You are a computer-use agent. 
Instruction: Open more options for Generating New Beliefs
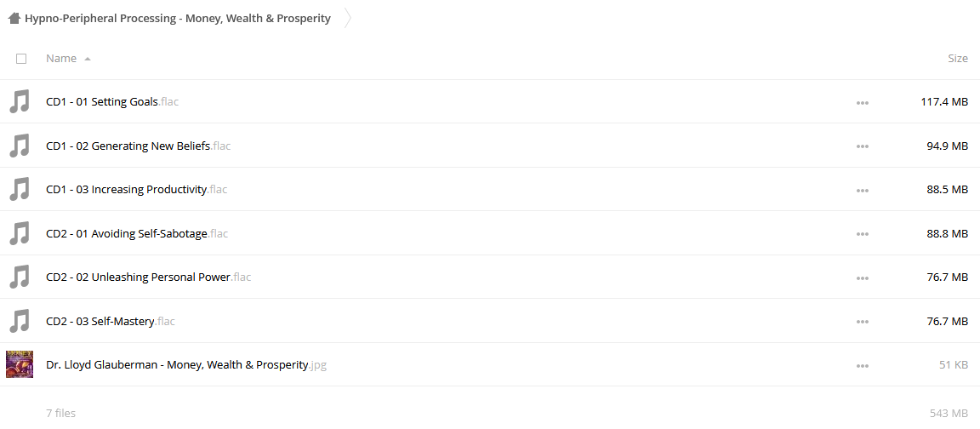[863, 146]
